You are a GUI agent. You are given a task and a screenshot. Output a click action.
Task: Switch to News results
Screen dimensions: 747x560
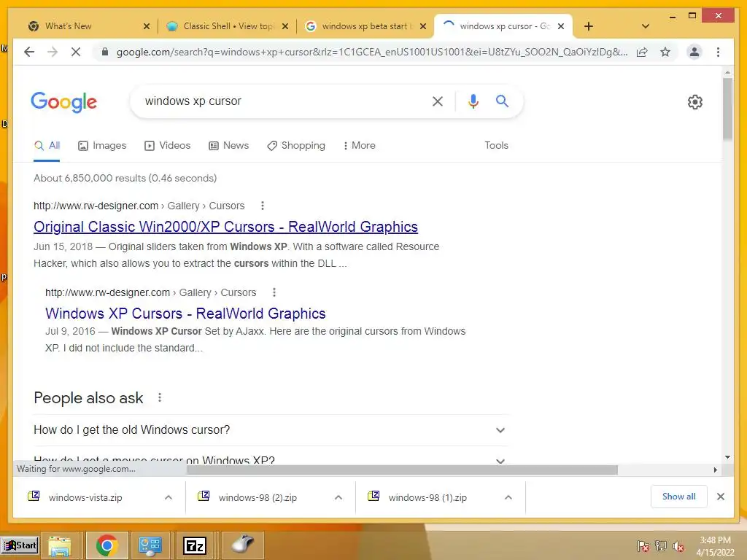click(x=228, y=145)
